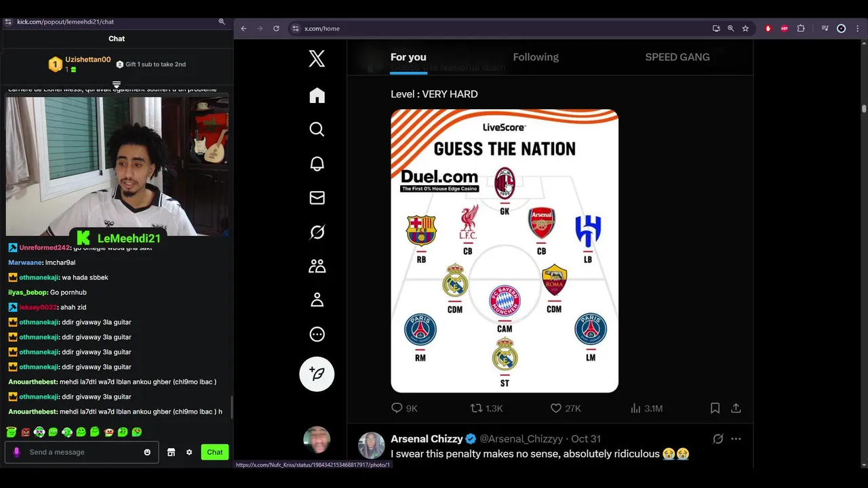The height and width of the screenshot is (488, 868).
Task: Click Grok icon on Arsenal Chizzy post
Action: [x=718, y=439]
